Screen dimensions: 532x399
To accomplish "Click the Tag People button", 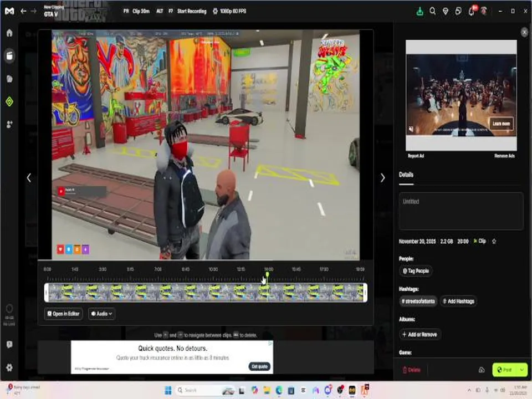I will pos(416,271).
